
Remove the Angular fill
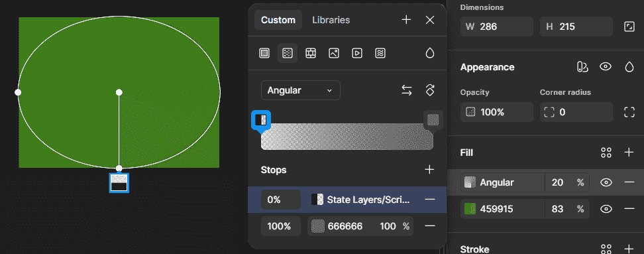(x=629, y=182)
